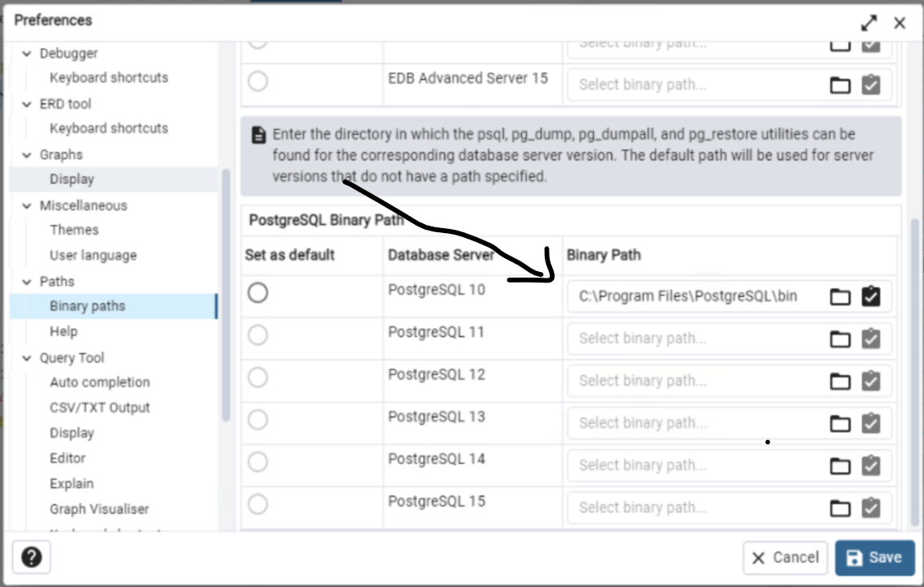
Task: Select User language preference
Action: point(93,255)
